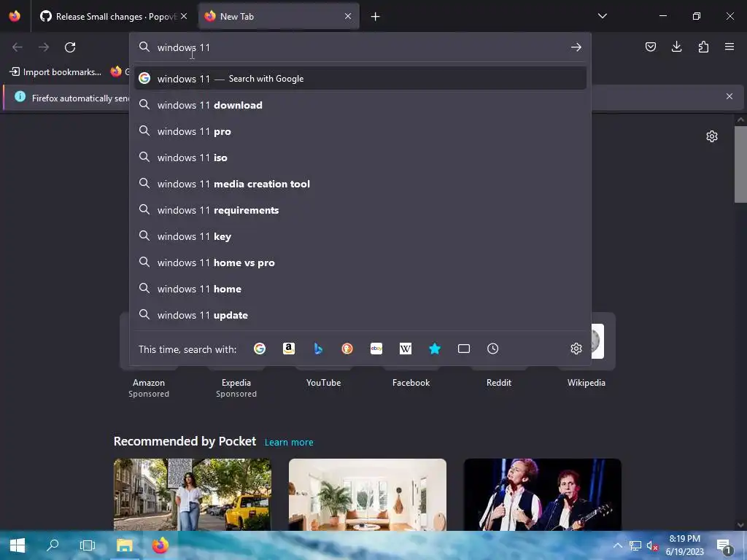The height and width of the screenshot is (560, 747).
Task: Select the windows 11 download suggestion
Action: [360, 105]
